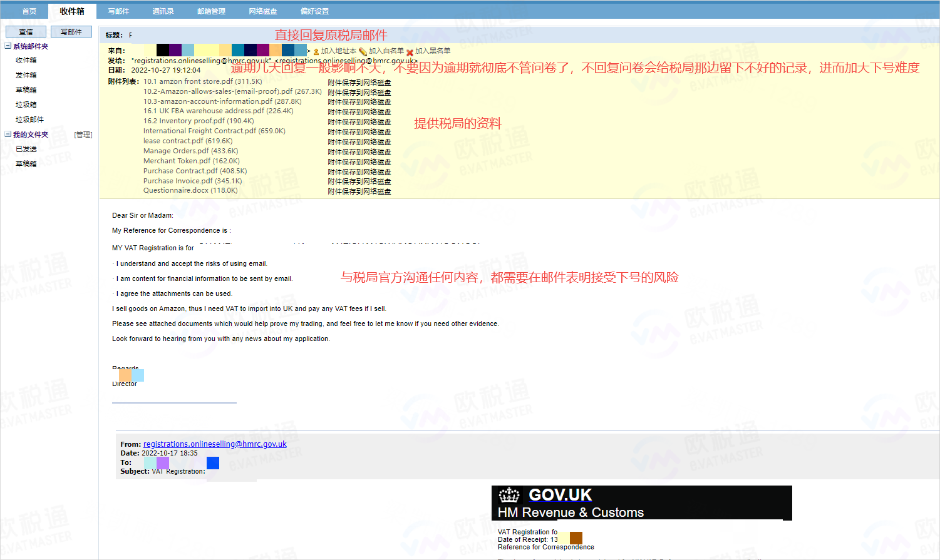
Task: Click the GOV.UK HM Revenue & Customs banner
Action: (x=642, y=503)
